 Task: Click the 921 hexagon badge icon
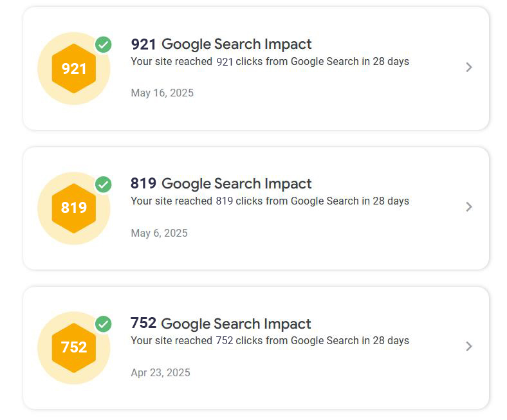coord(74,68)
